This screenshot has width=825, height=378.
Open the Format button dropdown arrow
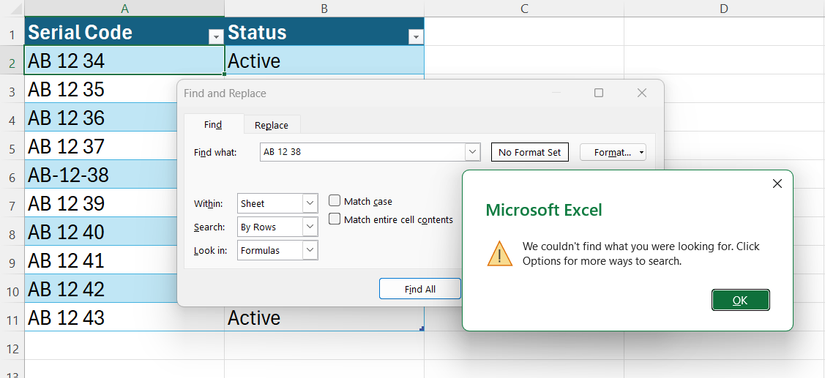point(641,153)
